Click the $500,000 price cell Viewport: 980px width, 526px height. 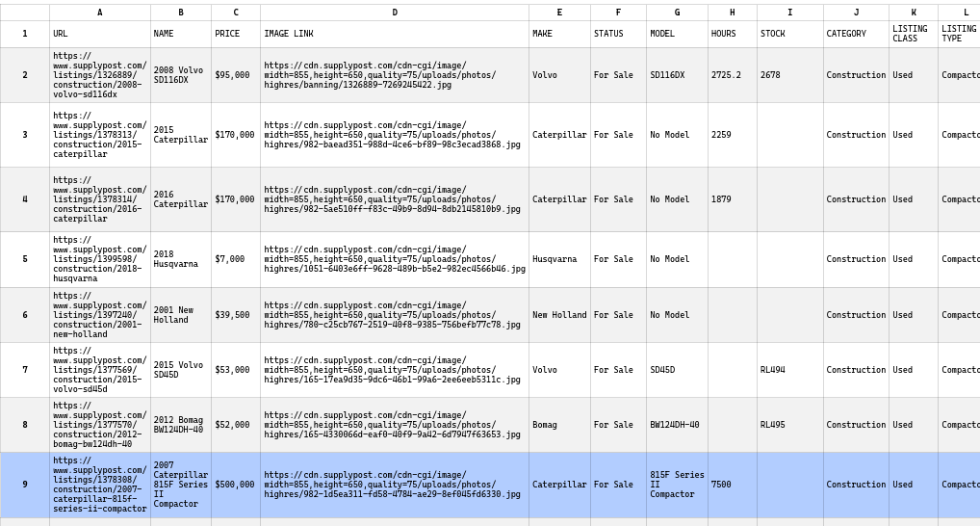235,485
